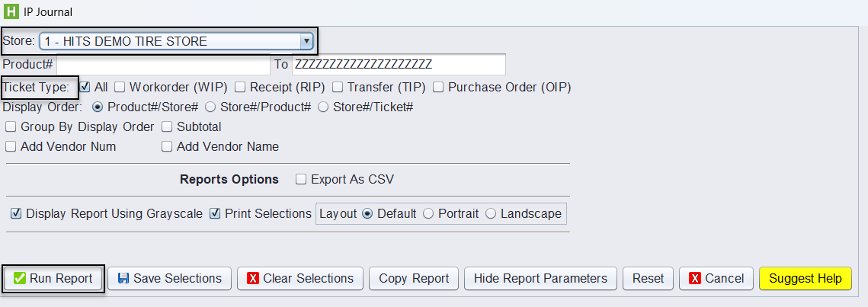Click the yellow Suggest Help button
Image resolution: width=868 pixels, height=307 pixels.
[x=805, y=279]
